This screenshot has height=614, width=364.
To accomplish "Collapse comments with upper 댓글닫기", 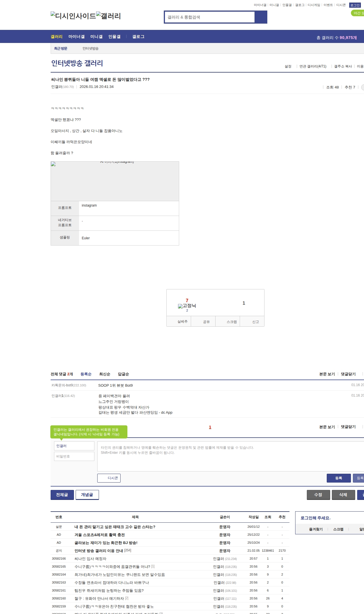I will 348,374.
